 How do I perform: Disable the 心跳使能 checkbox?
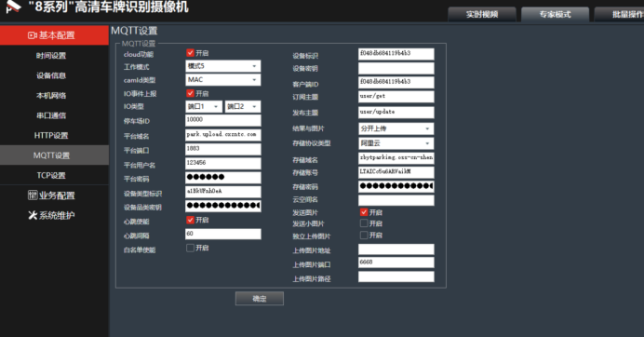pos(190,220)
